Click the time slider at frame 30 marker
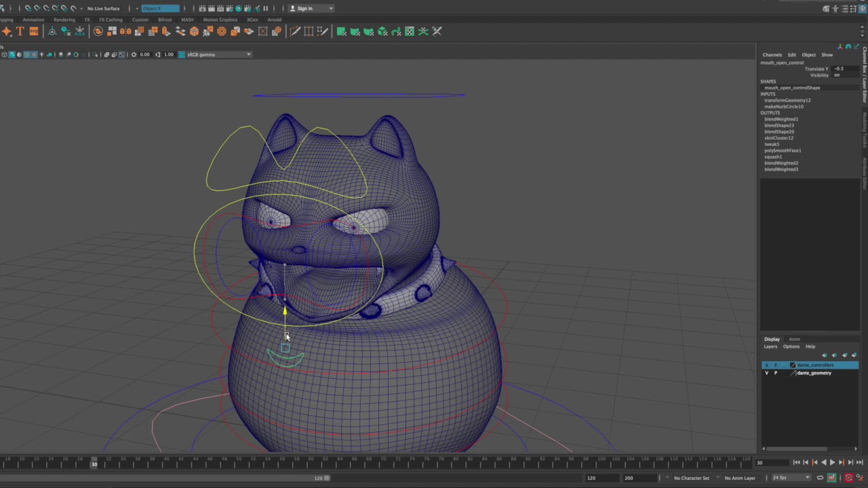Screen dimensions: 868x488 94,463
